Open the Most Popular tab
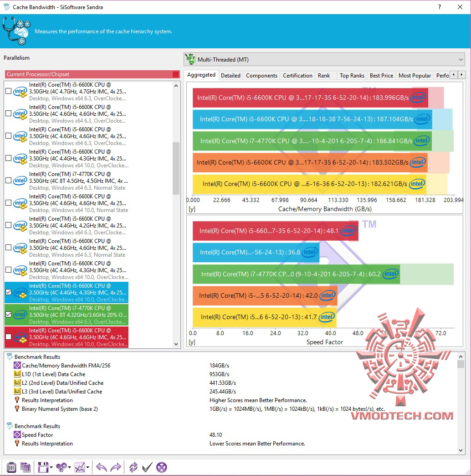 tap(415, 76)
